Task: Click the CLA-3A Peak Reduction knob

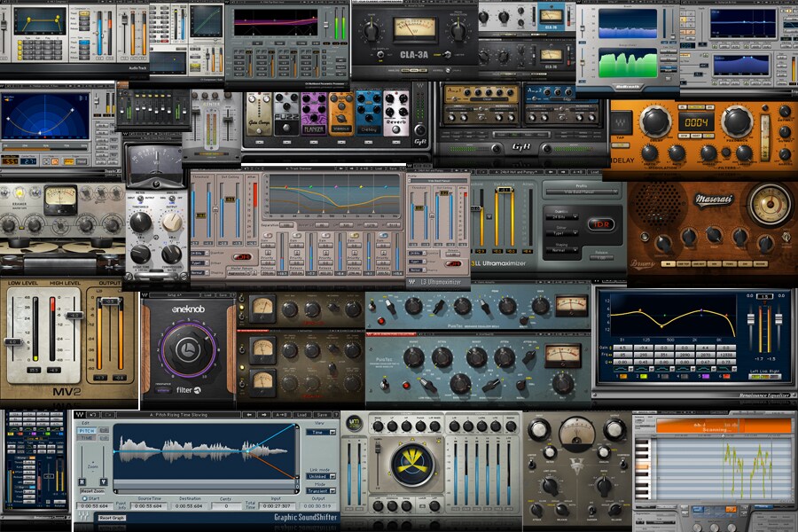Action: pos(458,32)
